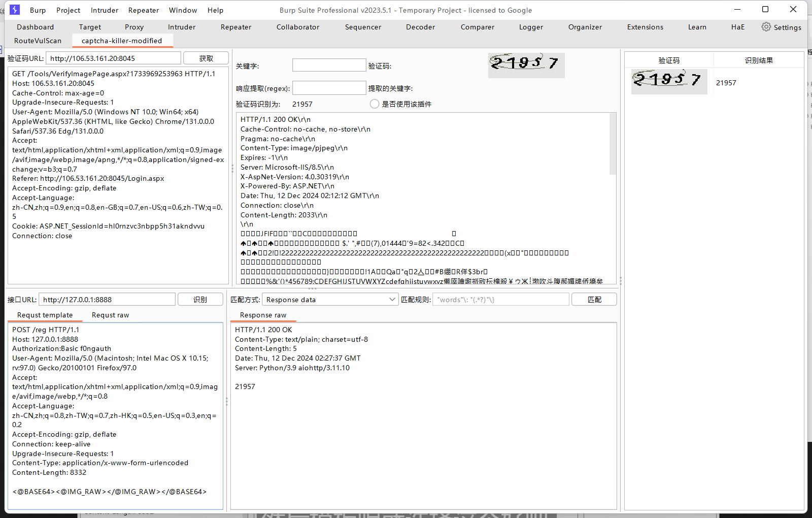Screen dimensions: 812x518
Task: Switch to the HaE tab
Action: tap(738, 27)
